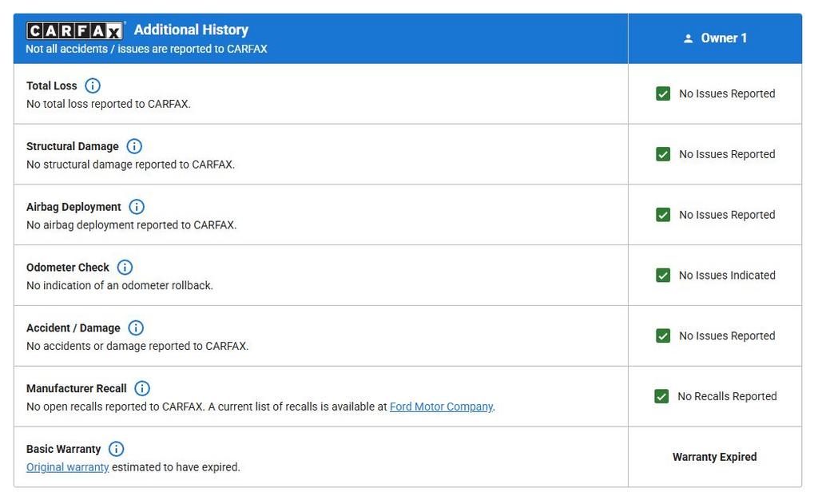818x504 pixels.
Task: Click the Odometer Check info icon
Action: (125, 268)
